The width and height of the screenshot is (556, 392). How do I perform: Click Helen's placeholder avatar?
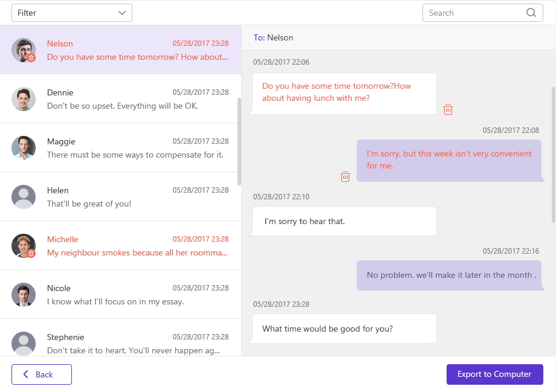click(x=24, y=197)
